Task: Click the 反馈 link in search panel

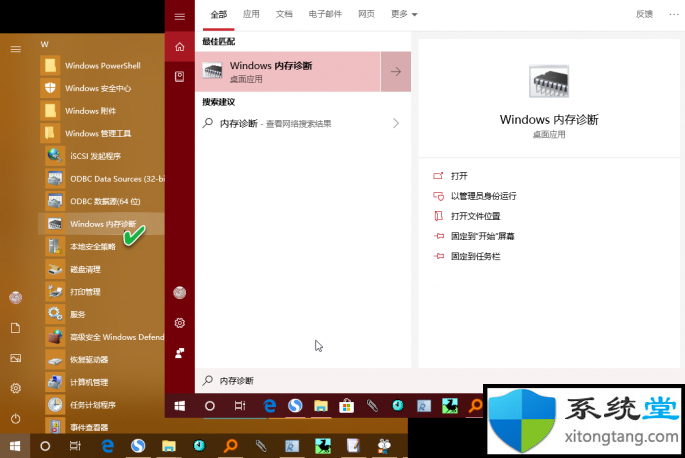Action: [644, 14]
